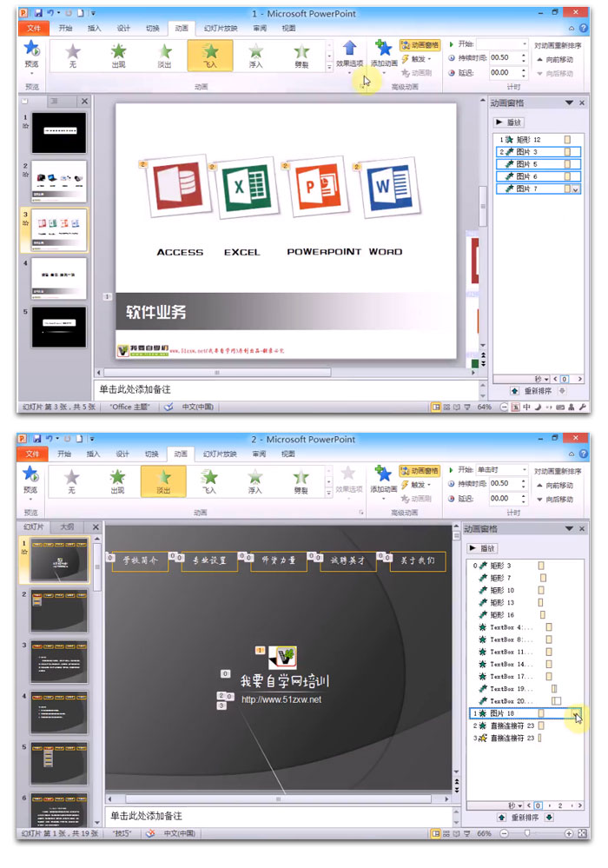
Task: Select 浮入 animation in bottom window gallery
Action: [x=254, y=480]
